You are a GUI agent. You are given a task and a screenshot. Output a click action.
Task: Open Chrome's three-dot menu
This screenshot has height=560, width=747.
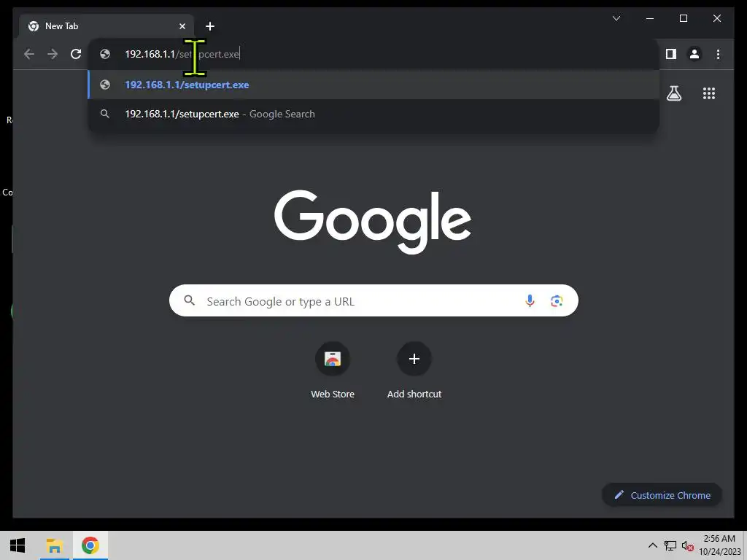tap(718, 54)
